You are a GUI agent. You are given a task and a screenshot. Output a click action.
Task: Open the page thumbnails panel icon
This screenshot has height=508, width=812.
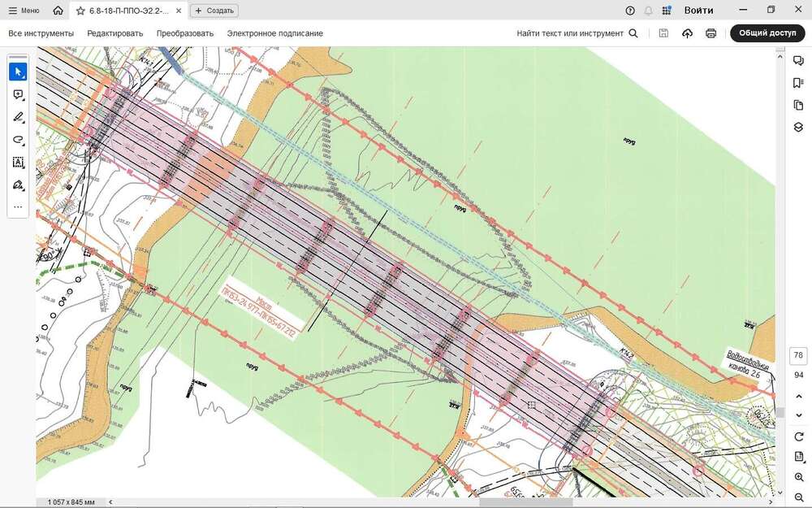tap(798, 105)
